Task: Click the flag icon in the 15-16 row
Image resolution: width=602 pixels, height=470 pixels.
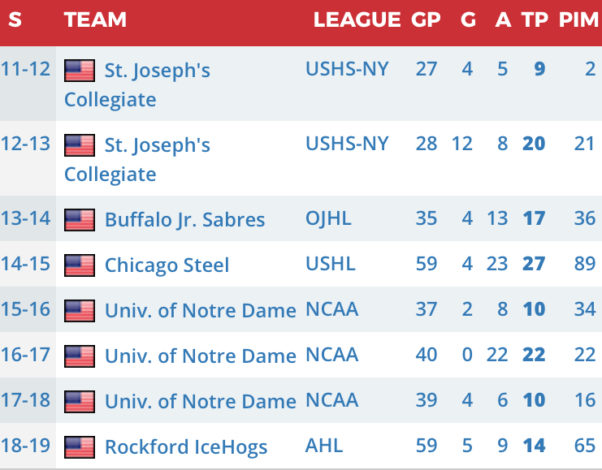Action: 79,311
